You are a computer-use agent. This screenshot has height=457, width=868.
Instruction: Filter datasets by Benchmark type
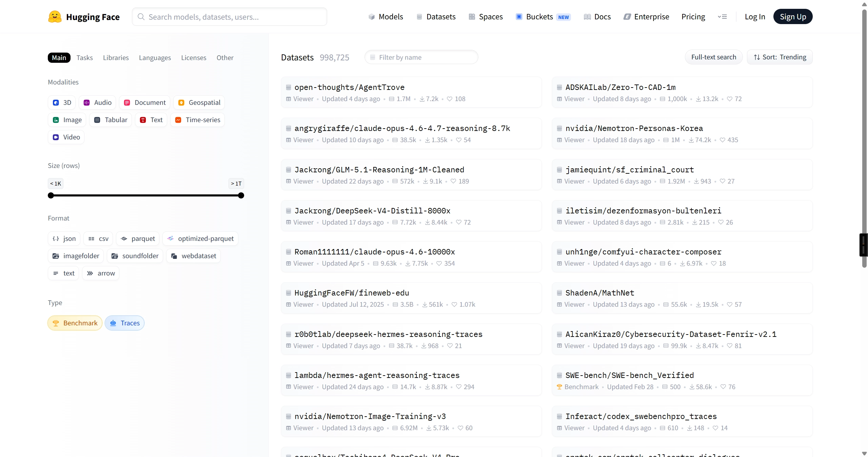[75, 323]
